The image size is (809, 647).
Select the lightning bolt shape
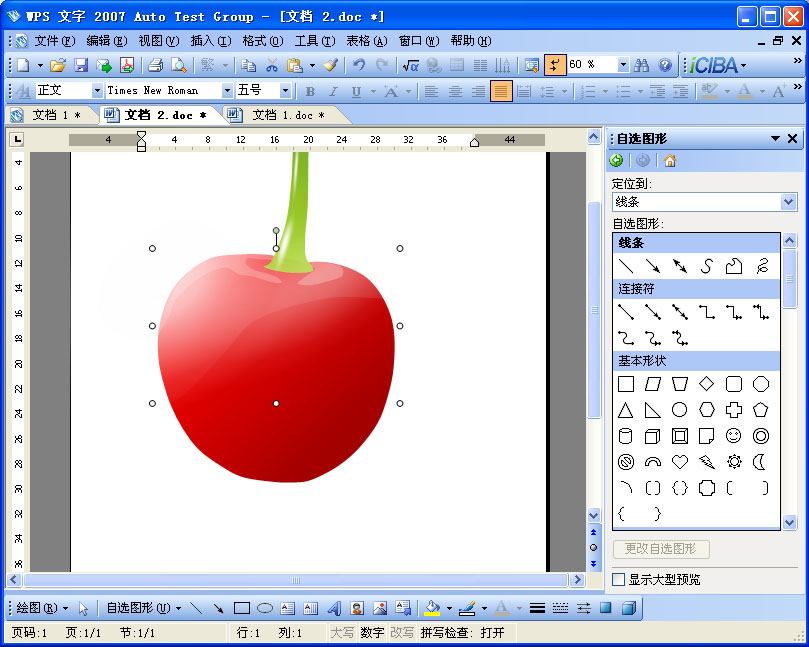(x=707, y=461)
